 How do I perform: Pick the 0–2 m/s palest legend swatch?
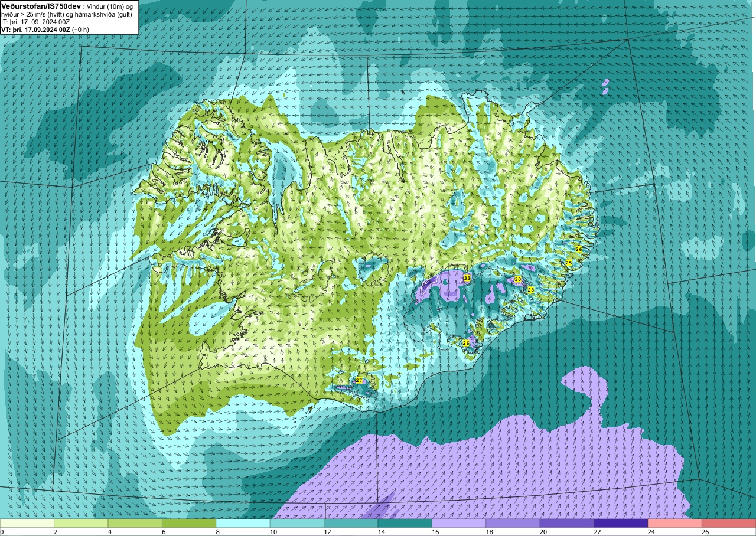coord(27,523)
